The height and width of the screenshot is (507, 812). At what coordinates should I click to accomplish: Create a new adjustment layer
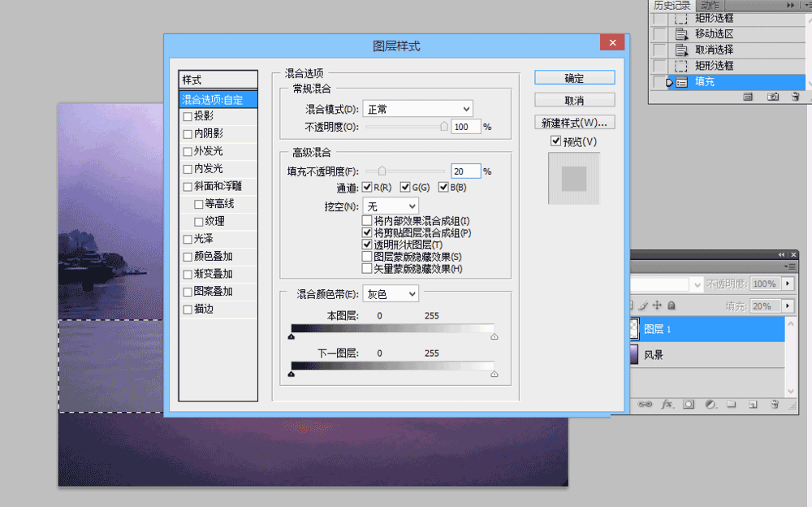[x=710, y=405]
